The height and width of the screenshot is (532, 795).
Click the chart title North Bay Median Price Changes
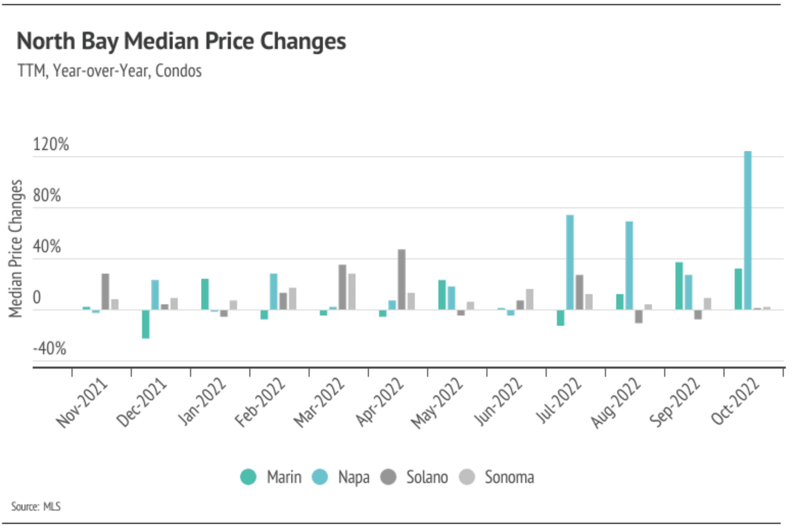pos(181,41)
